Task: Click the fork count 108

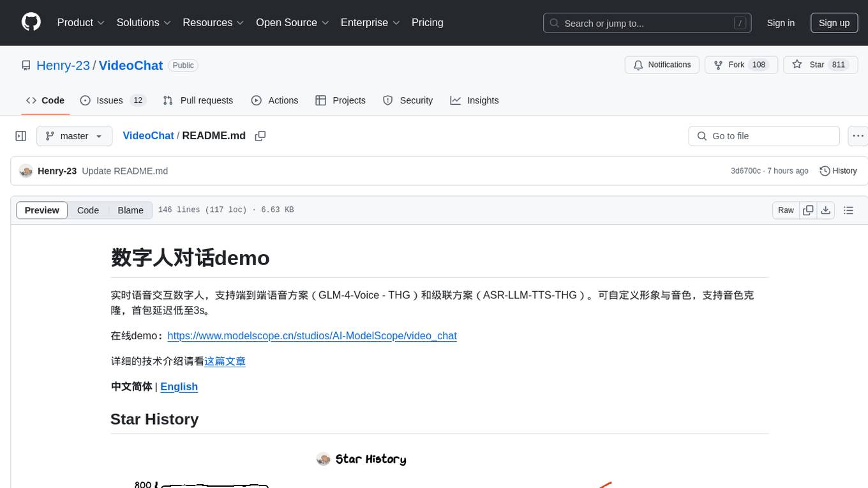Action: pos(759,65)
